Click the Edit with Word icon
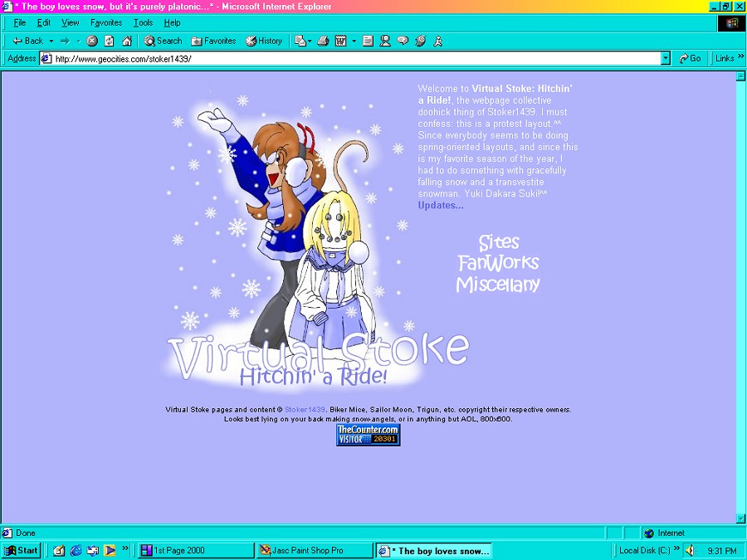This screenshot has width=747, height=560. pyautogui.click(x=340, y=41)
